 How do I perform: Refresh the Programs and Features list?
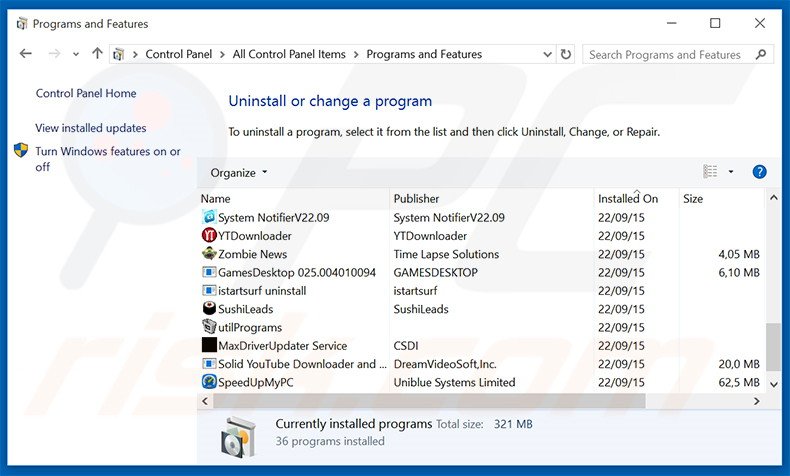point(566,54)
